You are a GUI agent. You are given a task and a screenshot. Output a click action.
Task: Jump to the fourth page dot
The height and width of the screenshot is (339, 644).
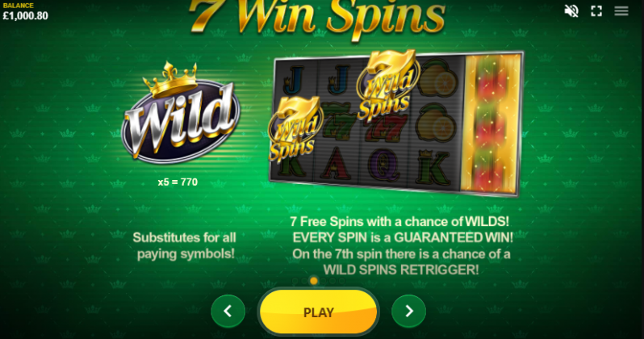(x=324, y=281)
